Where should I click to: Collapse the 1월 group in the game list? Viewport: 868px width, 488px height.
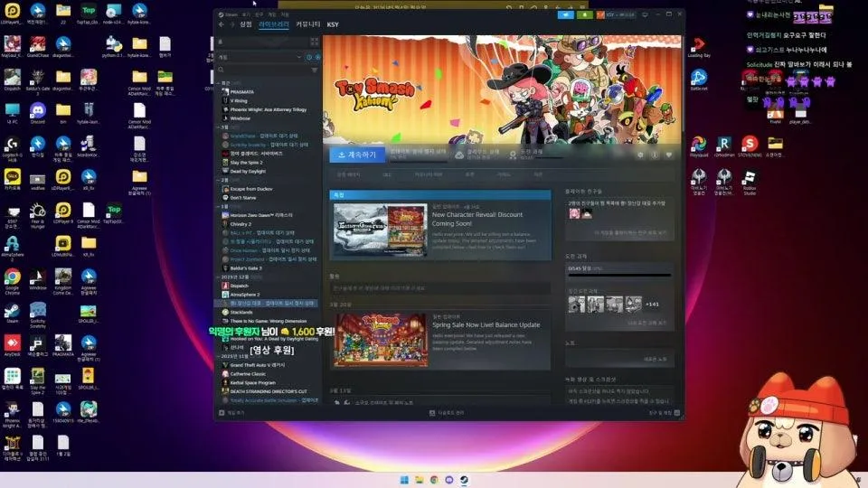pos(219,206)
